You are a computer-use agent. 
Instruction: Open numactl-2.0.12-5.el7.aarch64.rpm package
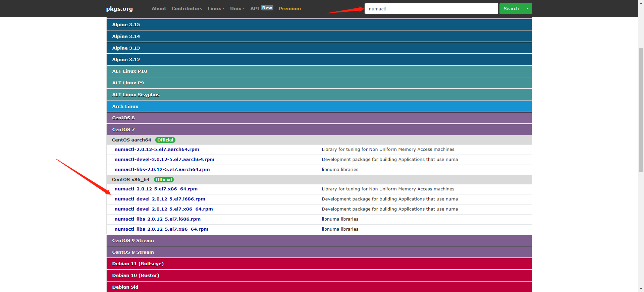tap(157, 150)
